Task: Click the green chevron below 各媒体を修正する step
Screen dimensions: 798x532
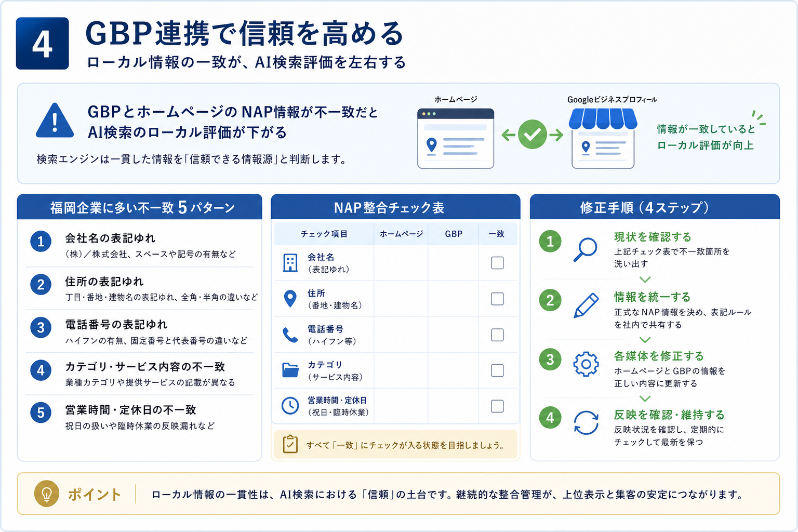Action: pos(645,399)
